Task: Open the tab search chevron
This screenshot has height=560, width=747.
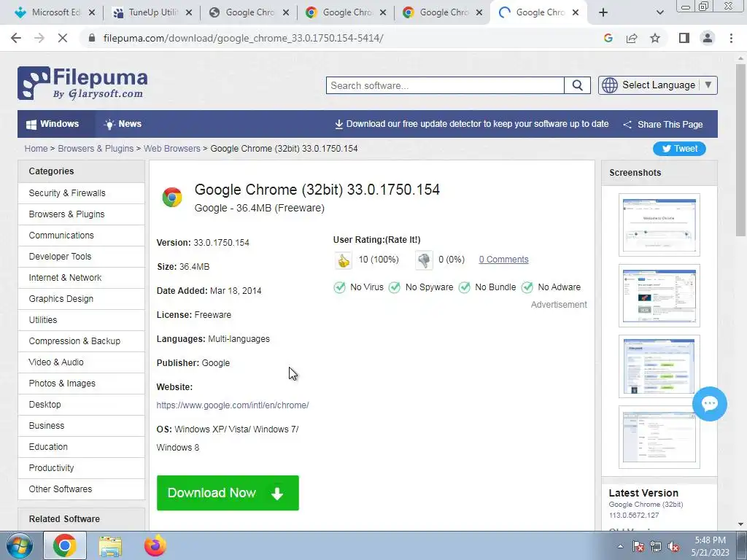Action: 659,12
